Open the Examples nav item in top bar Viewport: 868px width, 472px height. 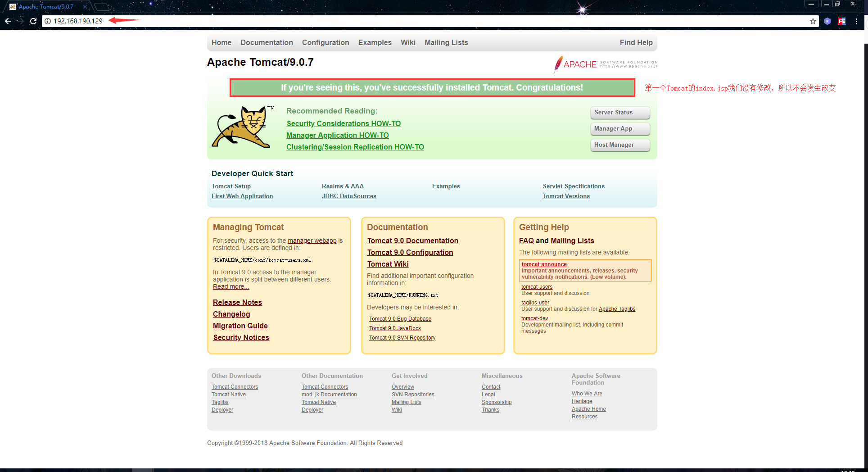pyautogui.click(x=375, y=42)
